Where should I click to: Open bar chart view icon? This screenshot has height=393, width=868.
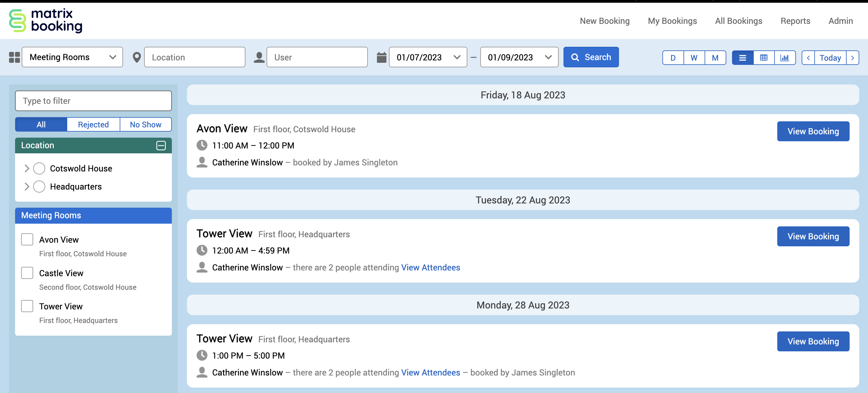coord(784,58)
